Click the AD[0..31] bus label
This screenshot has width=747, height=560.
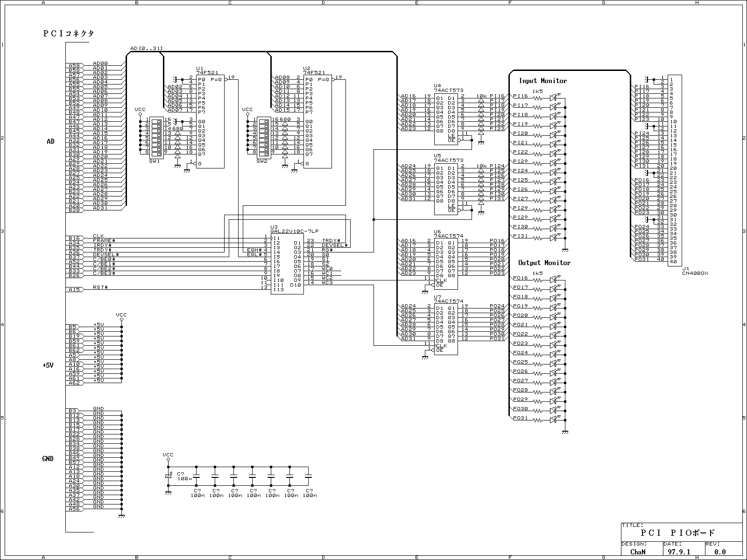tap(146, 48)
